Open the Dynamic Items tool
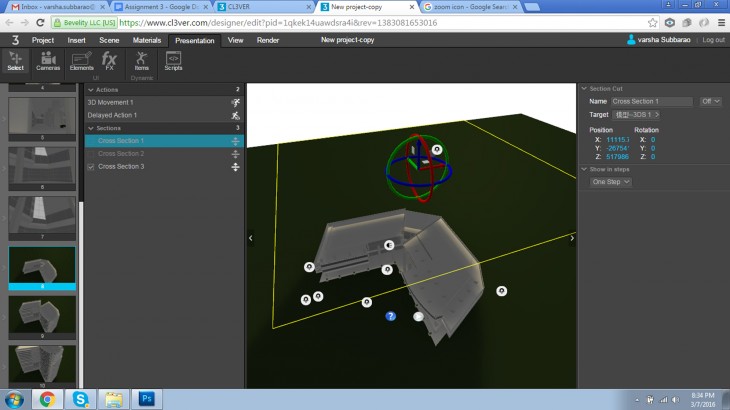Image resolution: width=730 pixels, height=410 pixels. click(x=142, y=61)
